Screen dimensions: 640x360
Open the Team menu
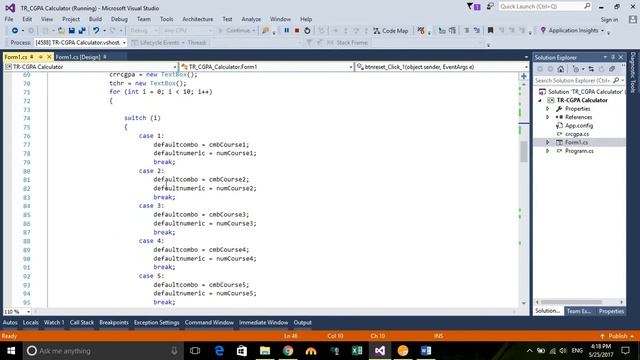[x=144, y=19]
